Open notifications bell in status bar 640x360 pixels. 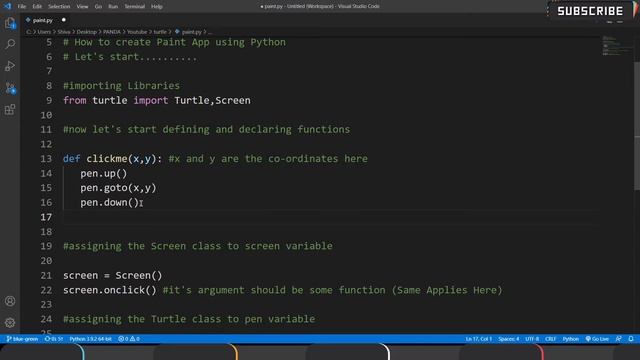point(631,339)
